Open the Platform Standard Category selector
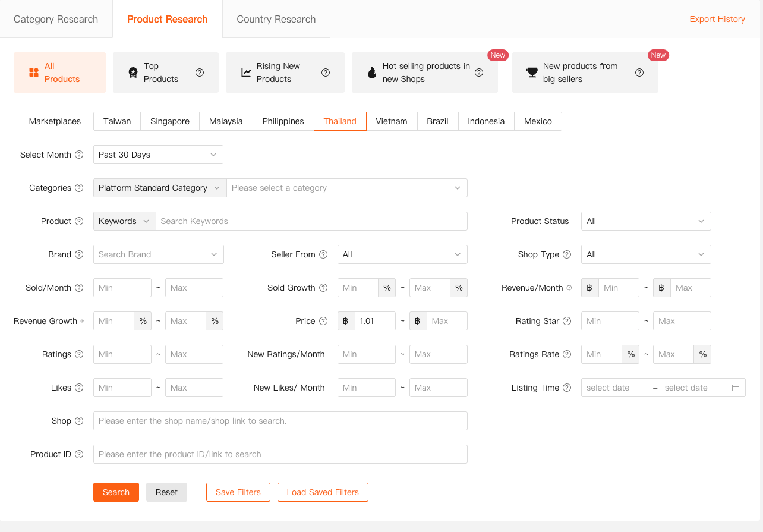The image size is (763, 532). click(159, 188)
